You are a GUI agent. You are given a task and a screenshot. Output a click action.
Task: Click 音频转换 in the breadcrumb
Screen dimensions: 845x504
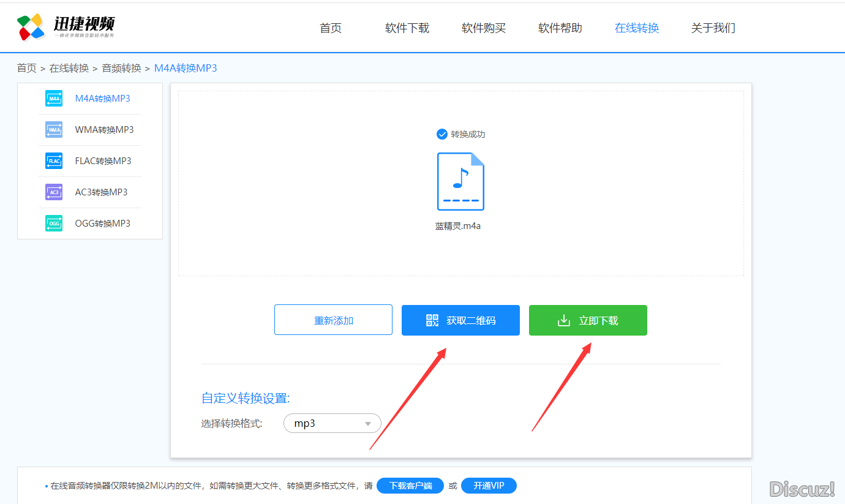[x=121, y=68]
